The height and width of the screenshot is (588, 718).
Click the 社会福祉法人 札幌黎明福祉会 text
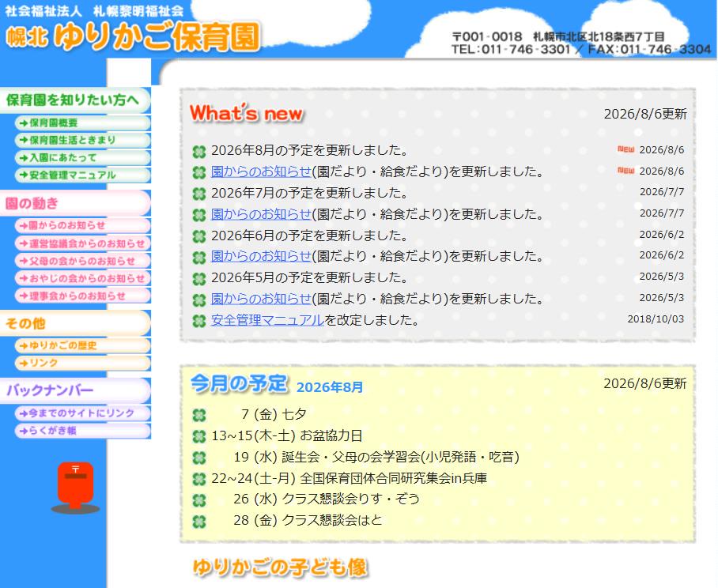pyautogui.click(x=94, y=10)
